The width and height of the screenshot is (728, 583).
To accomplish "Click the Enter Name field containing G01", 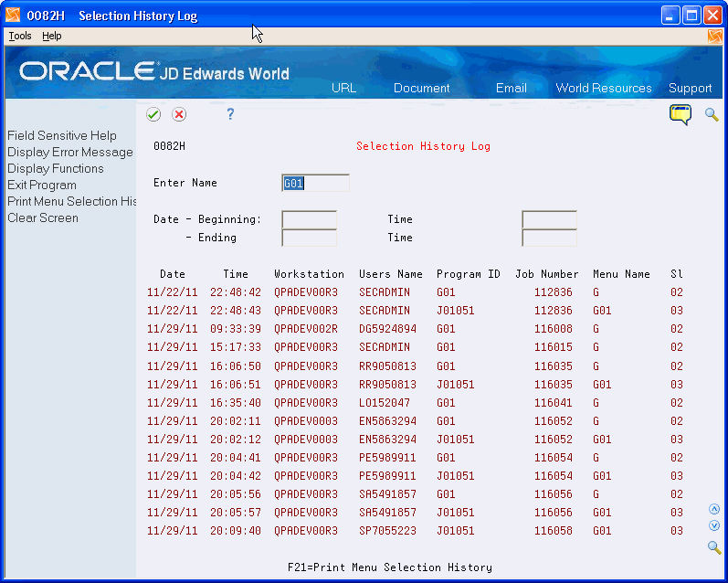I will [315, 183].
